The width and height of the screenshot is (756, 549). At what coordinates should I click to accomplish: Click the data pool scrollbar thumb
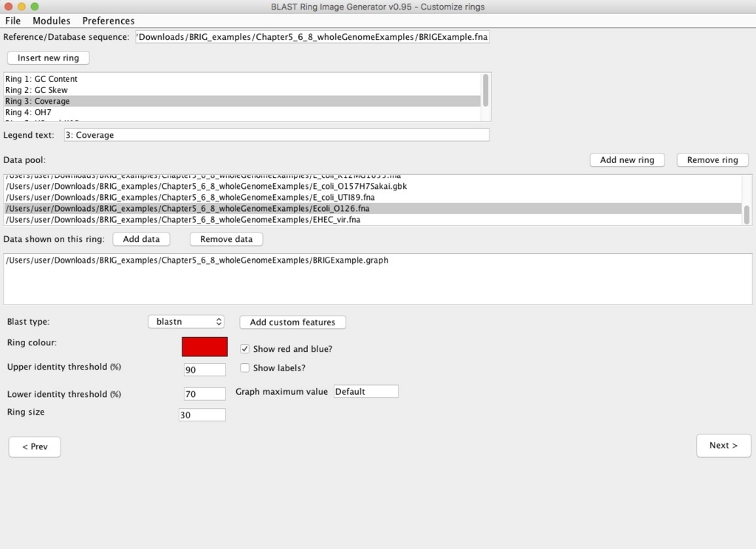(x=747, y=215)
